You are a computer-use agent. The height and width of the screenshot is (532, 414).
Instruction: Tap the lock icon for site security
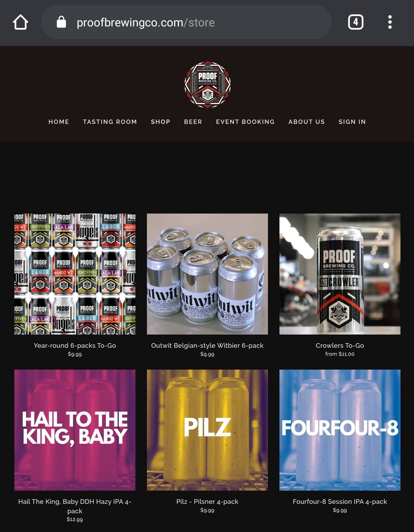click(x=61, y=22)
